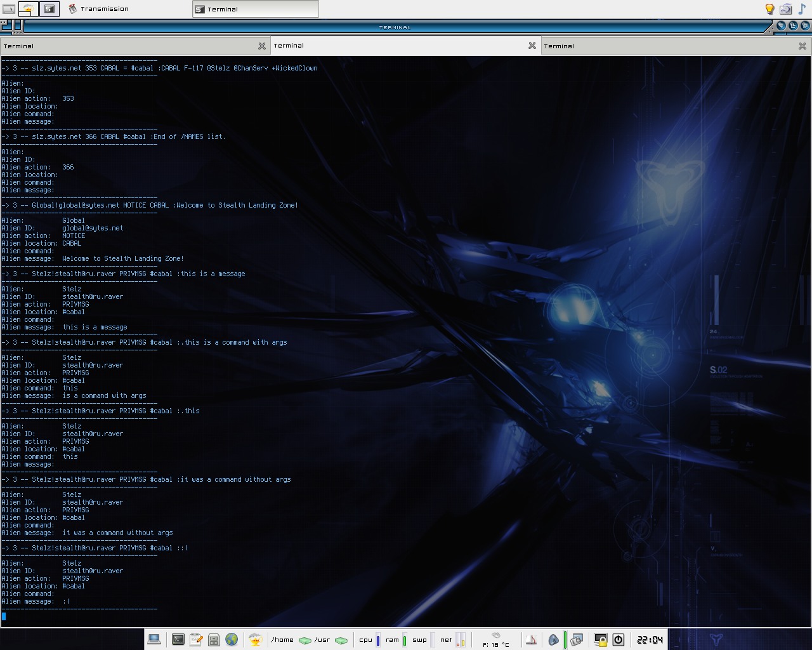812x650 pixels.
Task: Close the first Terminal tab
Action: click(262, 46)
